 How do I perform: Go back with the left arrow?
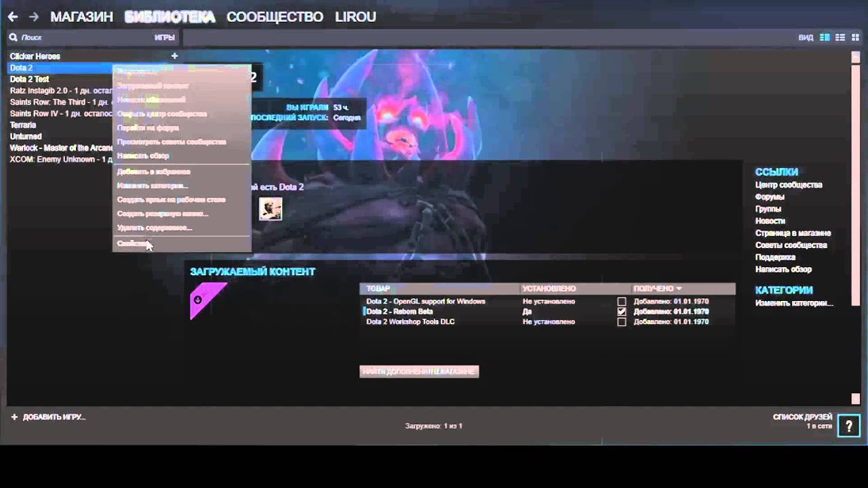point(13,17)
